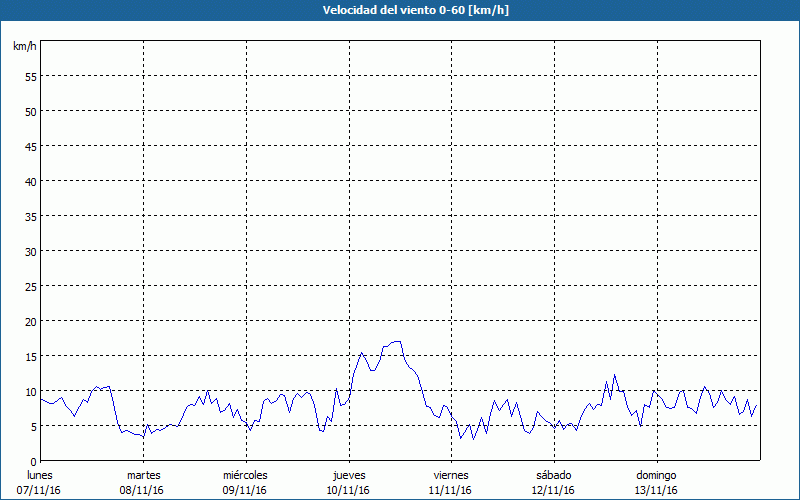Select the 10/11/16 date label
Screen dimensions: 800x500
[348, 490]
